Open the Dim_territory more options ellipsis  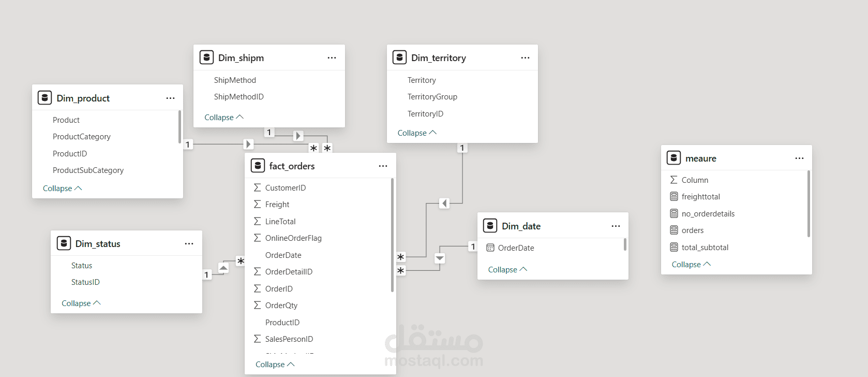pos(525,58)
